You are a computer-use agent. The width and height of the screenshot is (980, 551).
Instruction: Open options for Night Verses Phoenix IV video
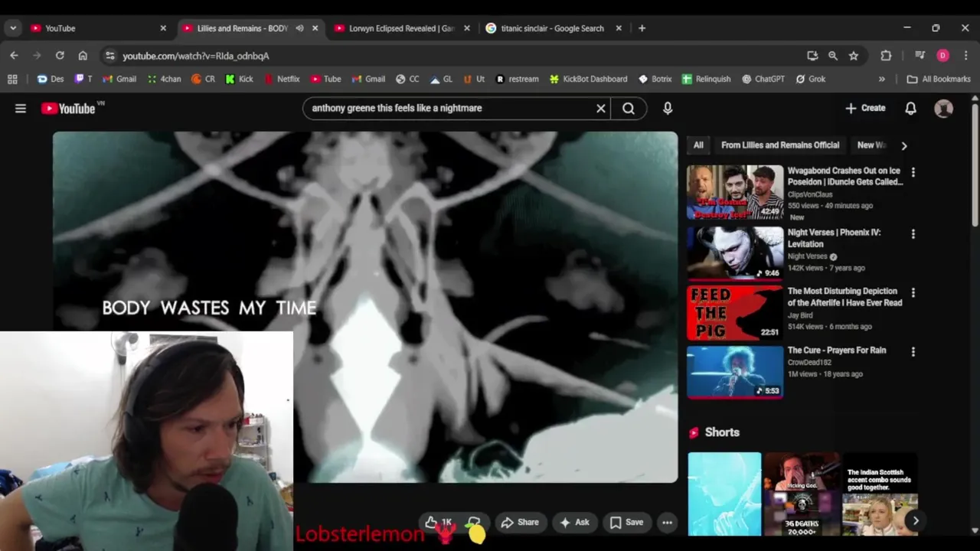click(913, 233)
